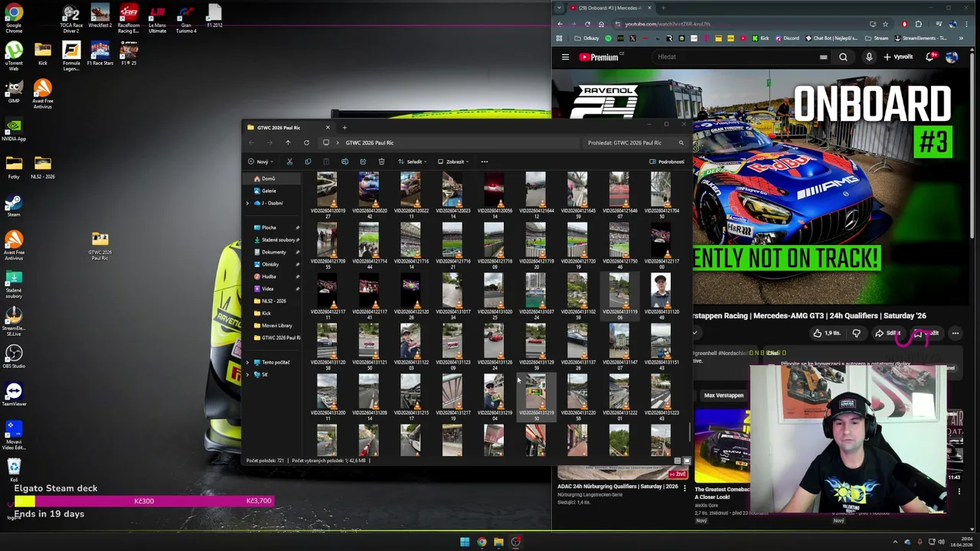Click YouTube voice search microphone
The image size is (980, 551).
click(869, 57)
